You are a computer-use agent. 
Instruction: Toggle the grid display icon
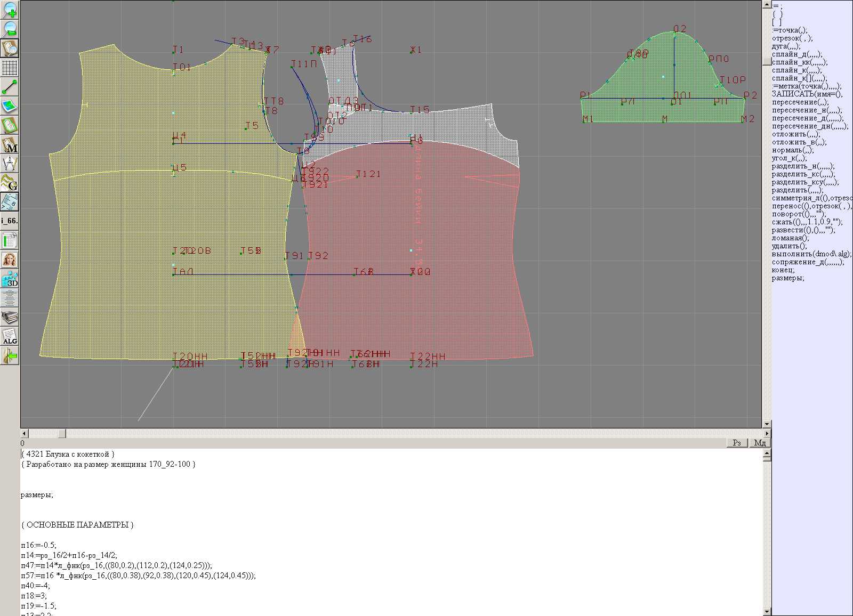pos(10,68)
